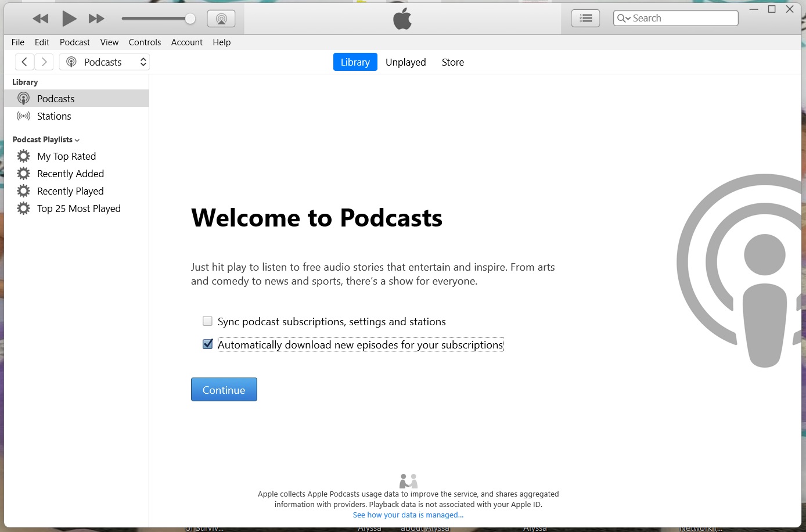Click the Library sidebar section header
Screen dimensions: 806x532
pyautogui.click(x=25, y=82)
